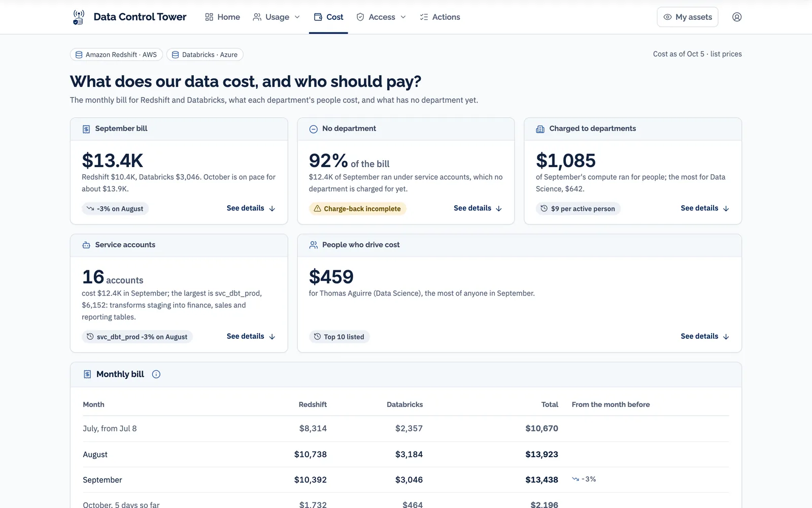This screenshot has width=812, height=508.
Task: Open See details in Service accounts card
Action: point(251,336)
